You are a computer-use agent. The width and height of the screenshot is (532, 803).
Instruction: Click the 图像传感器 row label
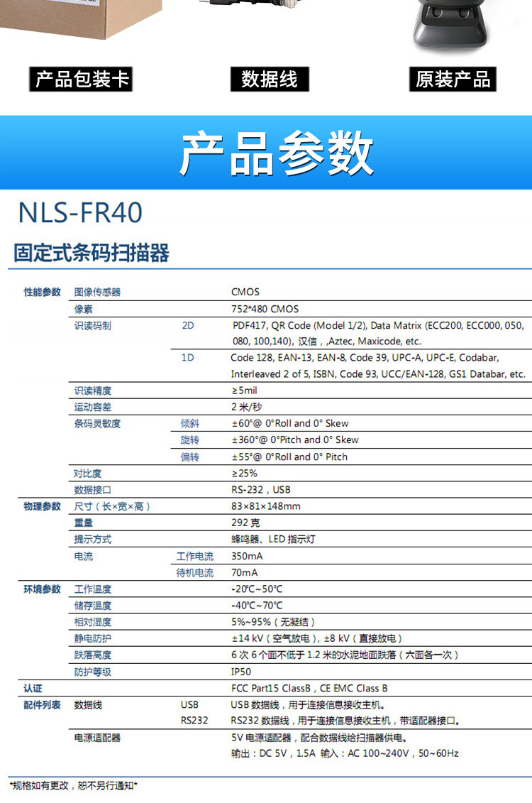(x=97, y=292)
